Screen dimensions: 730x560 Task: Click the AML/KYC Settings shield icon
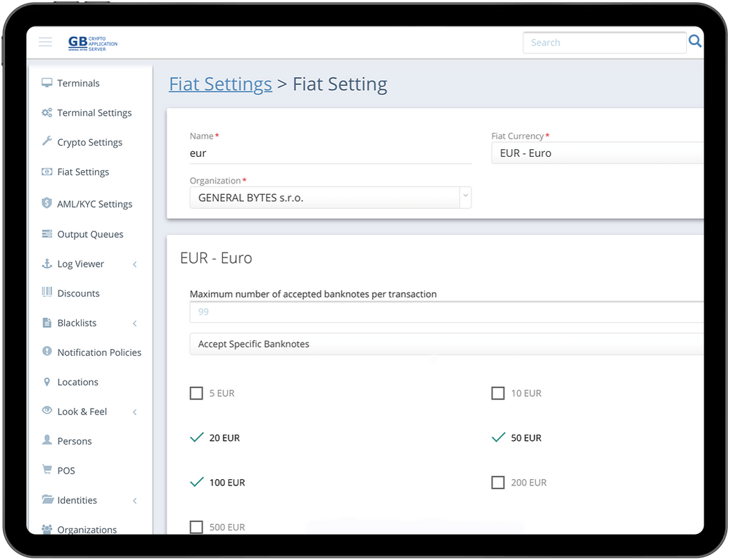(x=47, y=203)
